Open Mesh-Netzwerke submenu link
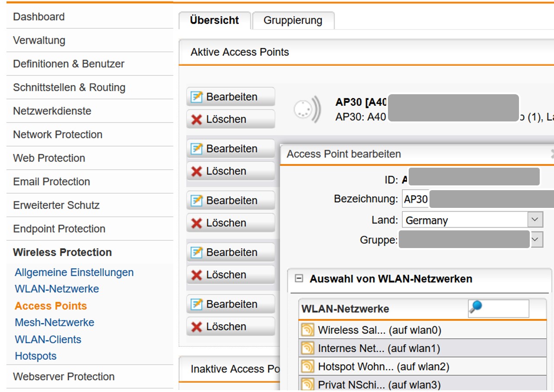The image size is (554, 392). pos(54,322)
